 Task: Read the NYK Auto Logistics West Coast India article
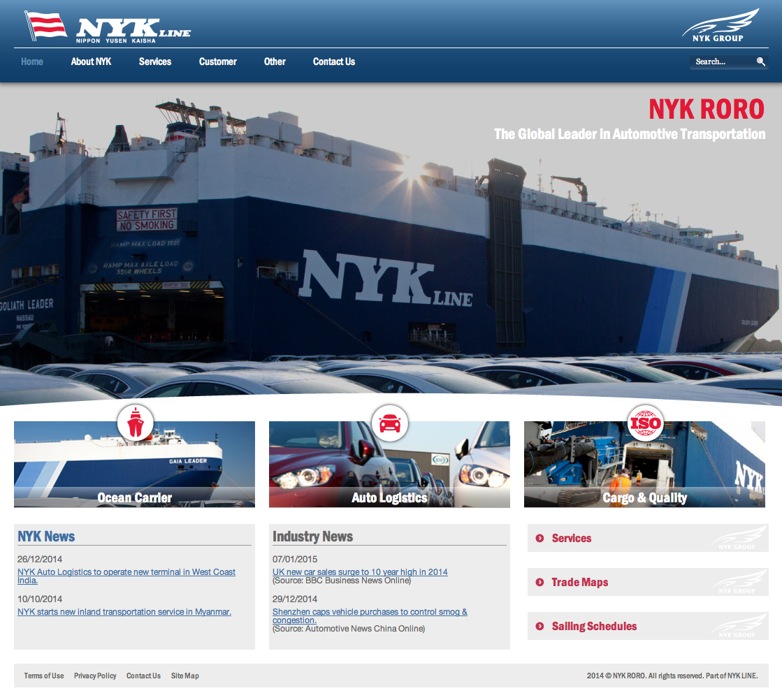coord(126,576)
